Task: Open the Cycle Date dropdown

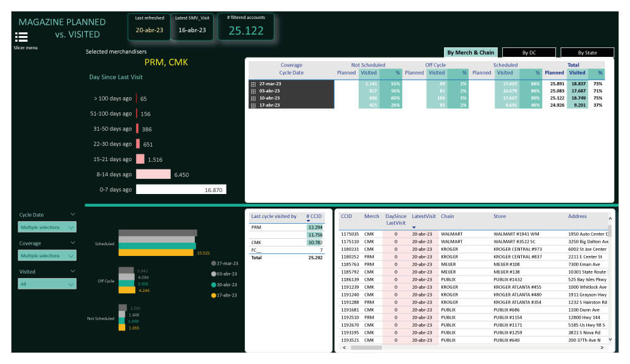Action: pyautogui.click(x=47, y=227)
